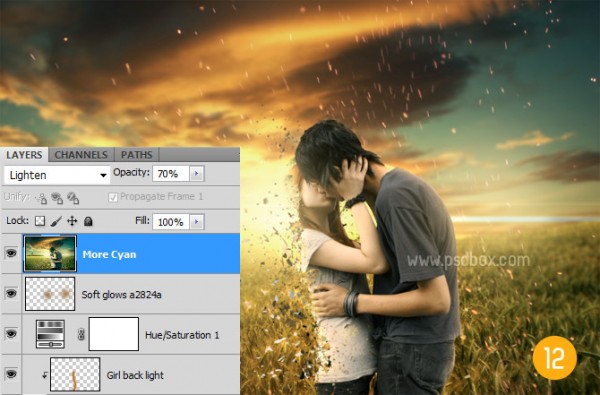Click the lock image pixels brush icon

56,221
